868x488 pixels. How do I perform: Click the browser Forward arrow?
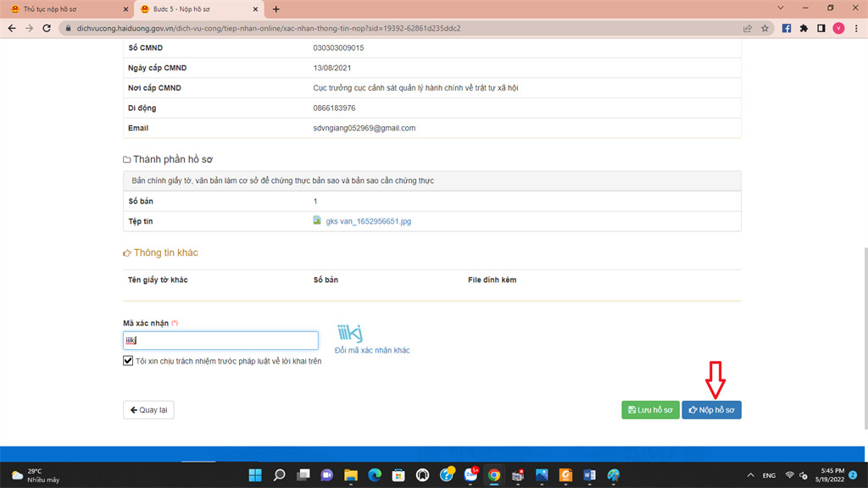[30, 28]
